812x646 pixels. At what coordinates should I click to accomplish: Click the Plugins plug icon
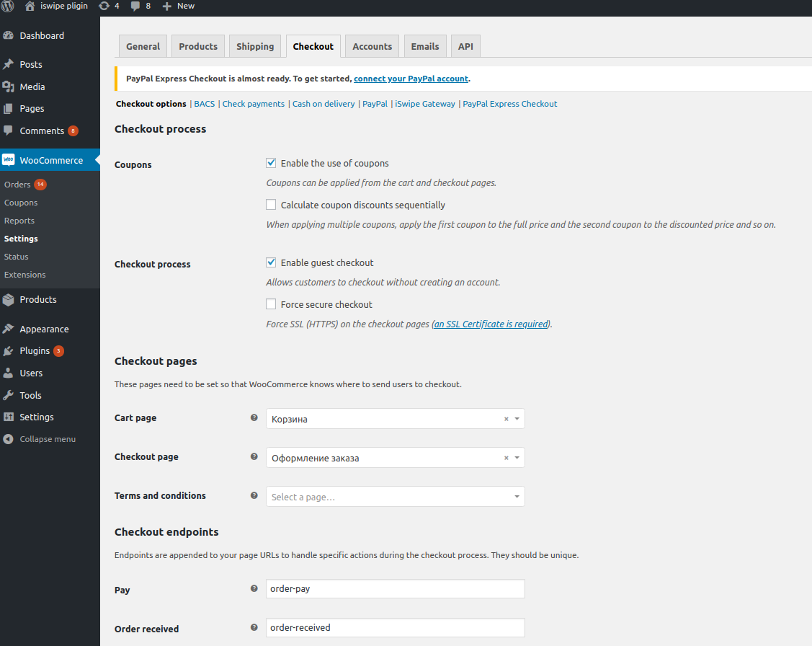click(x=9, y=350)
